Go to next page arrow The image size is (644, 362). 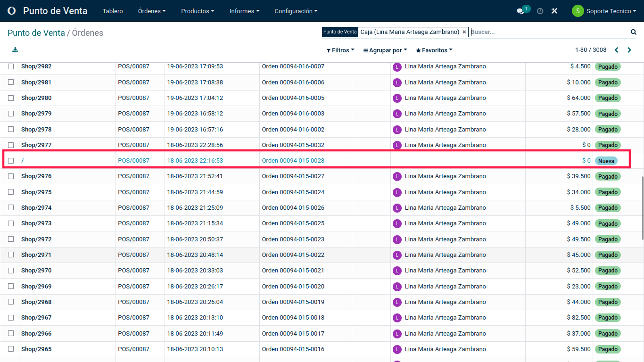[x=629, y=50]
